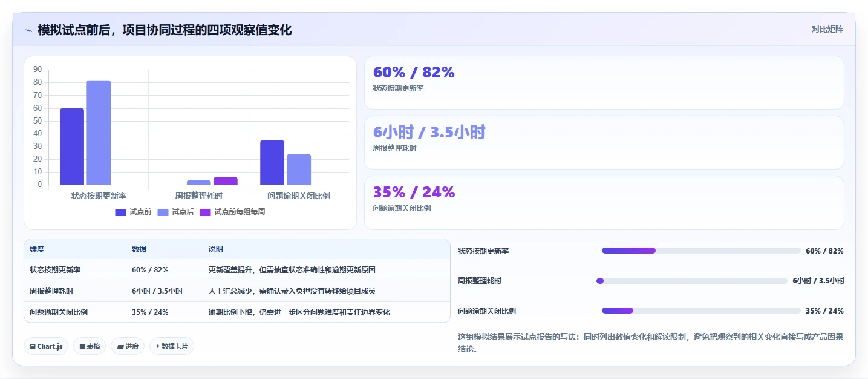Click the 60% / 82% progress value label

[824, 251]
